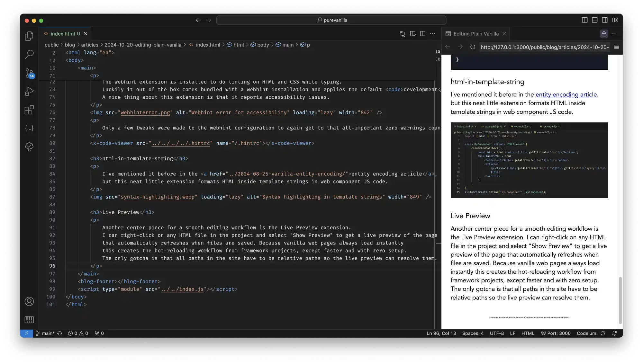Open the piano-keys icon in activity bar

click(x=29, y=319)
